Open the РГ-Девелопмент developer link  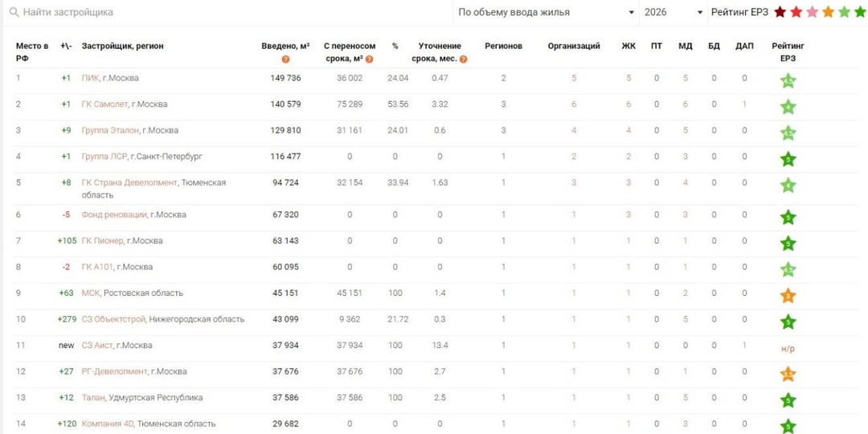(115, 371)
